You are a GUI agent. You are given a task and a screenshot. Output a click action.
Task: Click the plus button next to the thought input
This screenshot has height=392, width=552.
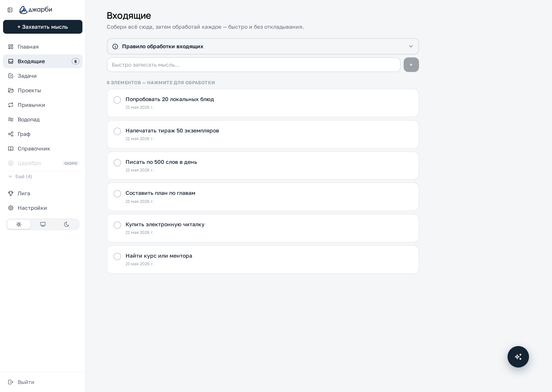411,65
